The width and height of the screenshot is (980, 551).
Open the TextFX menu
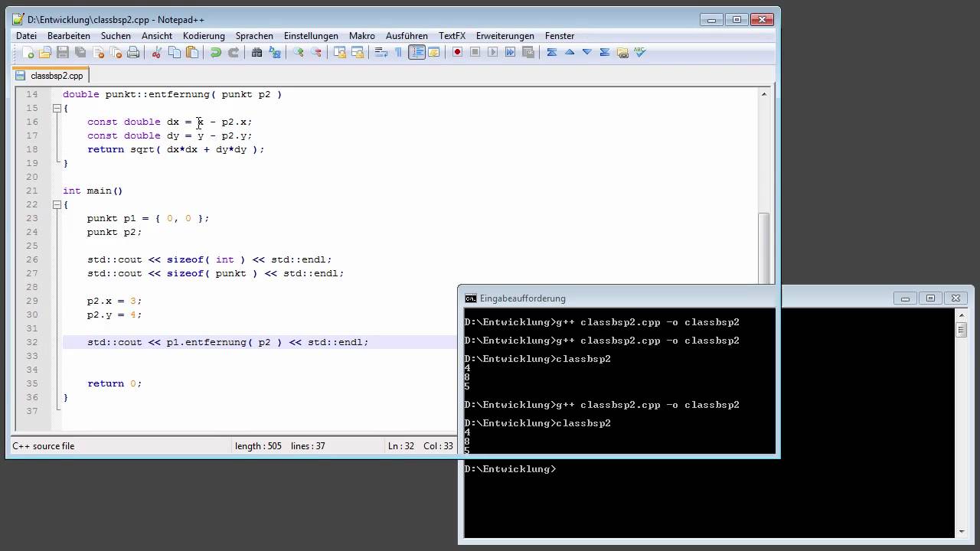[x=452, y=36]
